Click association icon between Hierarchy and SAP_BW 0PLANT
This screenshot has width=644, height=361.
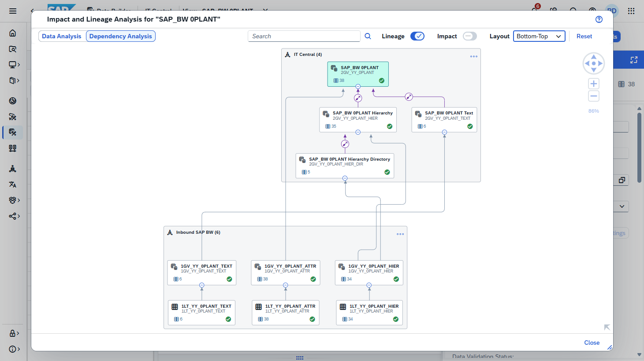coord(358,98)
